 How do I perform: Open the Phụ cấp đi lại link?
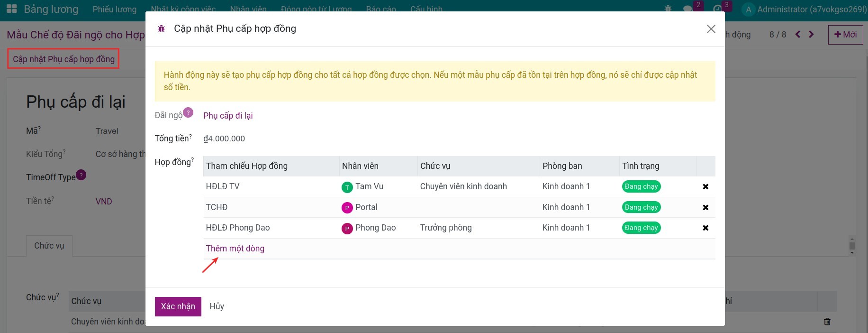228,116
